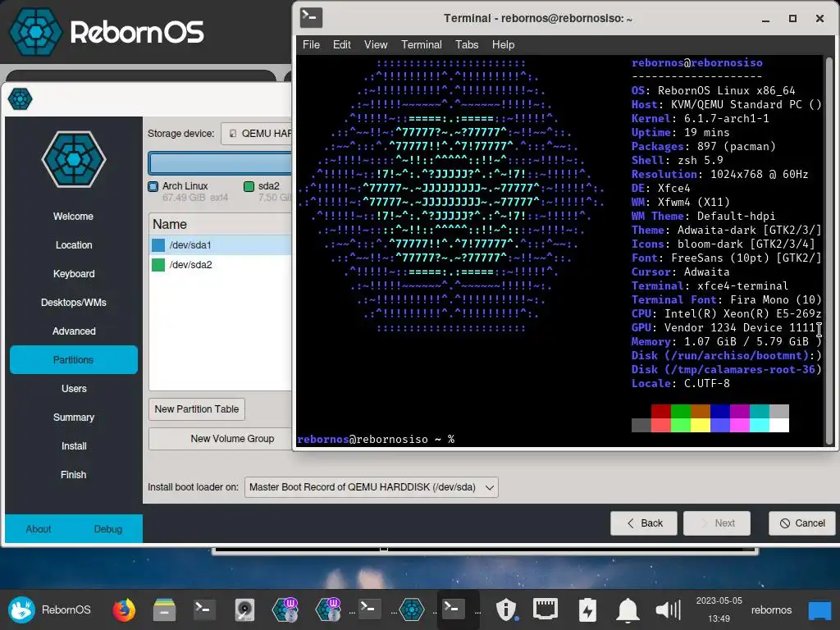Screen dimensions: 840x630
Task: Open the rebornos user menu in panel
Action: tap(771, 609)
